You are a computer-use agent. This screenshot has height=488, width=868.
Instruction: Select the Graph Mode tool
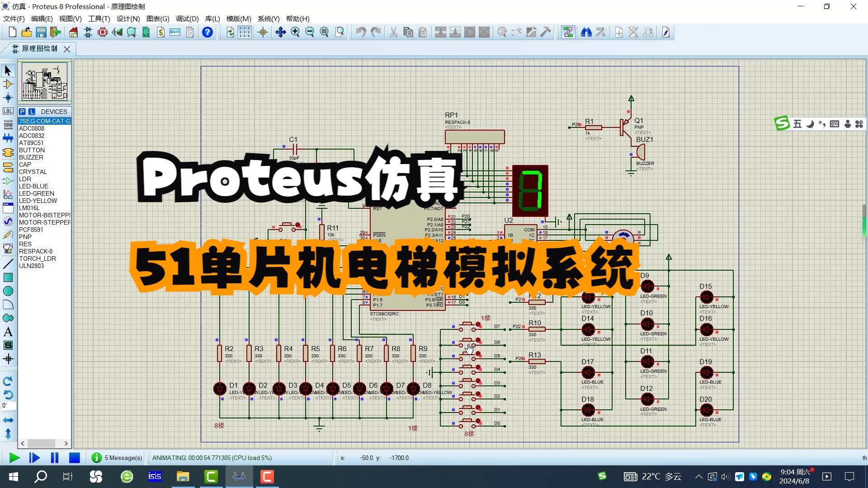click(x=8, y=195)
